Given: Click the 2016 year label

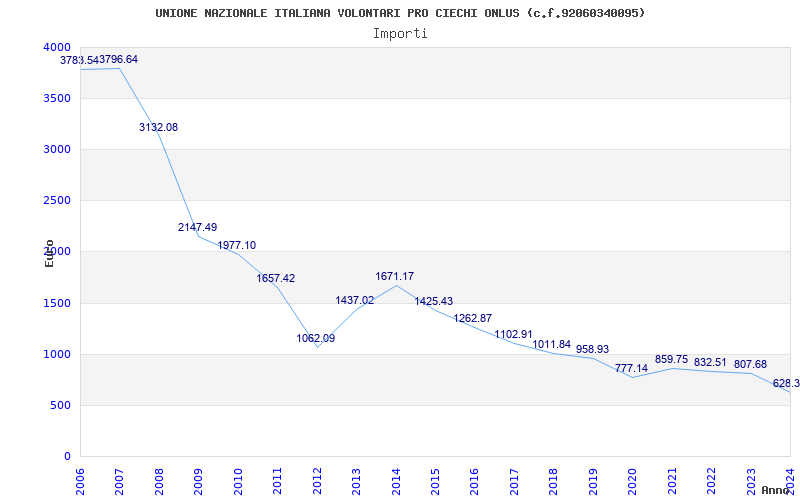Looking at the screenshot, I should coord(474,481).
